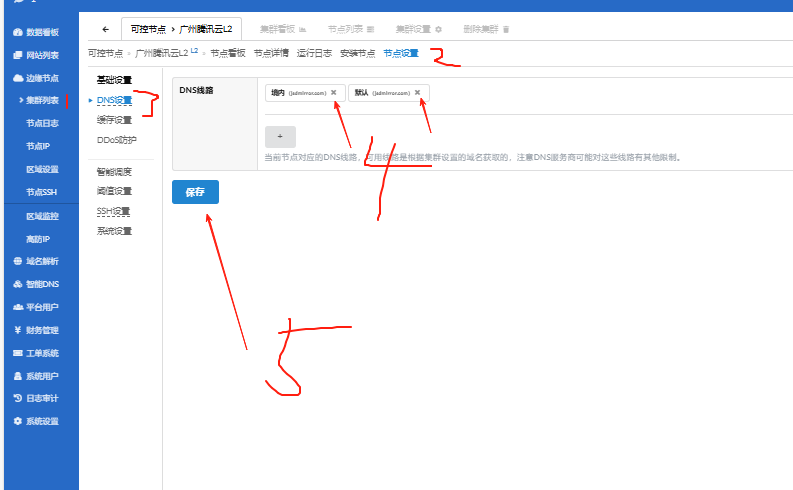The height and width of the screenshot is (490, 793).
Task: Click the 系统用户 person icon
Action: pyautogui.click(x=18, y=376)
